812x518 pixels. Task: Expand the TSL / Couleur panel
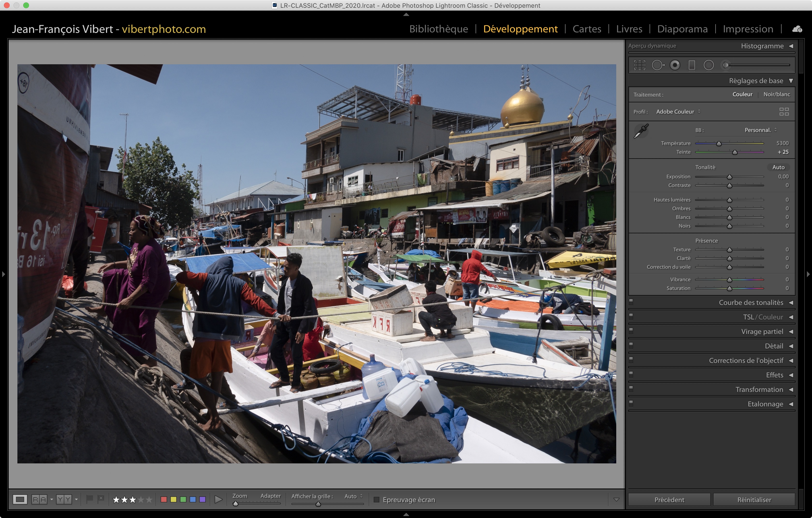pyautogui.click(x=763, y=317)
